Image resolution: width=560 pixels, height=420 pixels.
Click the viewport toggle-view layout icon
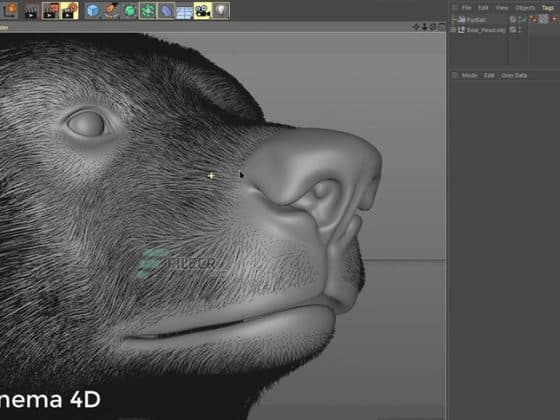(442, 27)
